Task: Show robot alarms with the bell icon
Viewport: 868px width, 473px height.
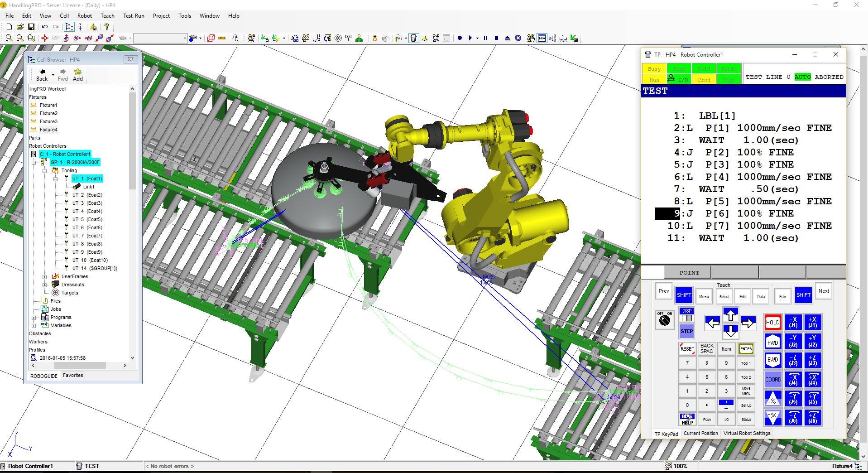Action: (x=425, y=38)
